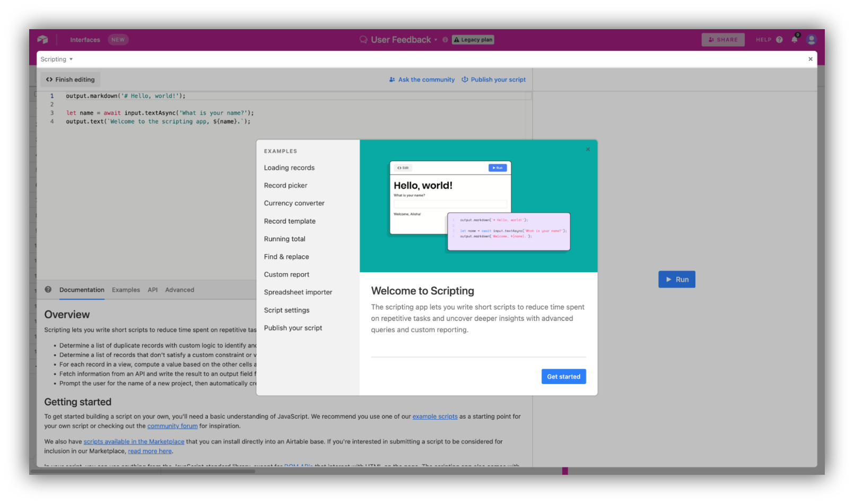Screen dimensions: 854x504
Task: Open the community forum link
Action: pyautogui.click(x=172, y=426)
